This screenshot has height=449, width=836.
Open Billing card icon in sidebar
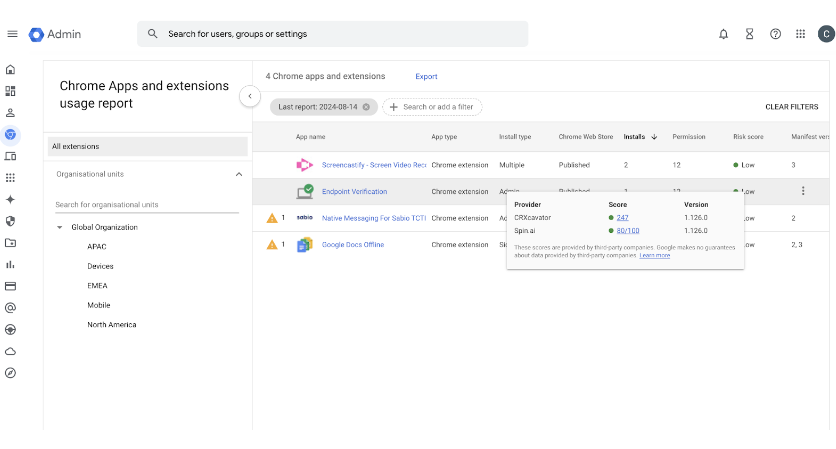pyautogui.click(x=10, y=286)
